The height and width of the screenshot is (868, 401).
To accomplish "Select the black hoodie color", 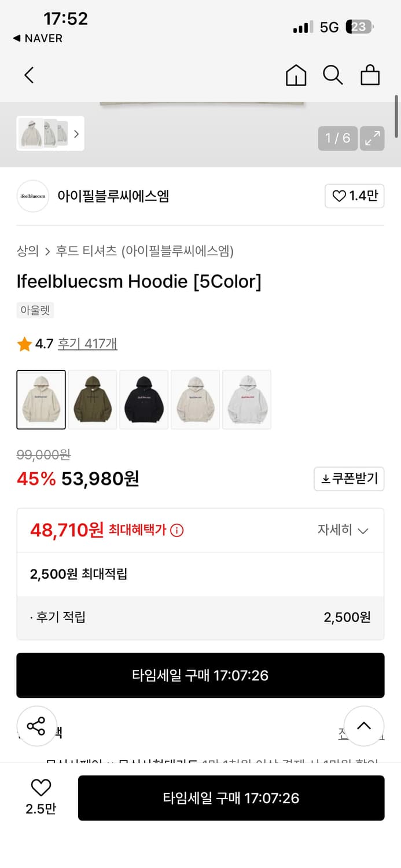I will pos(144,399).
